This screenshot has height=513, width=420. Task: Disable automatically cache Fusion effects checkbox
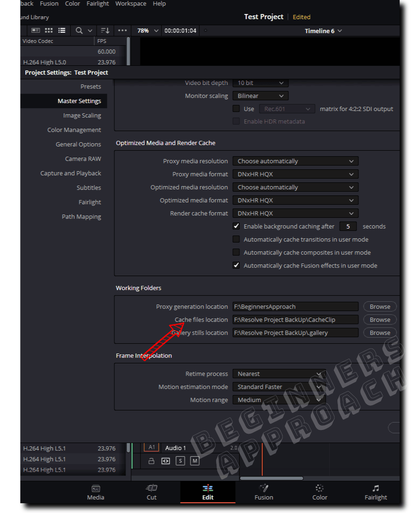236,265
